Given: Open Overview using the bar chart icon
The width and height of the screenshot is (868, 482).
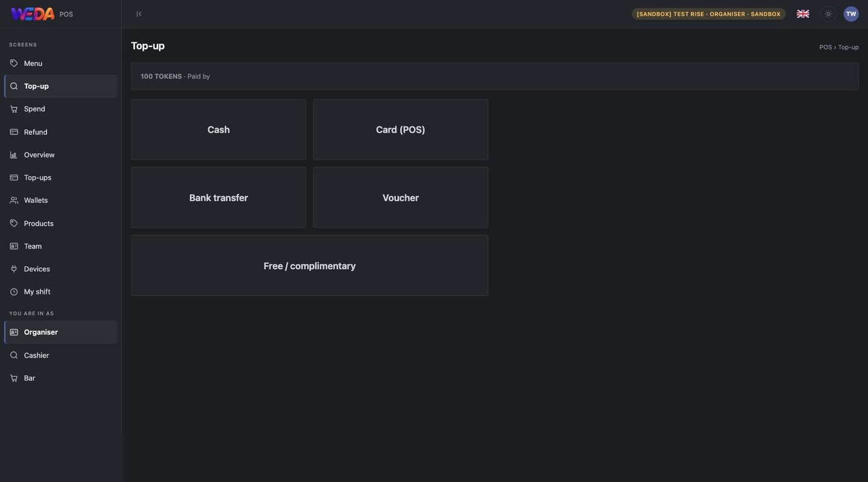Looking at the screenshot, I should tap(14, 155).
